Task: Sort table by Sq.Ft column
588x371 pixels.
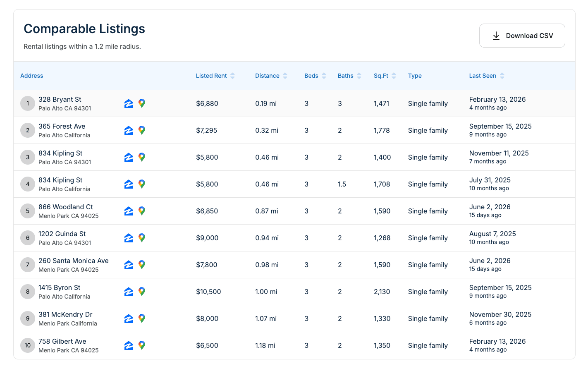Action: tap(385, 76)
